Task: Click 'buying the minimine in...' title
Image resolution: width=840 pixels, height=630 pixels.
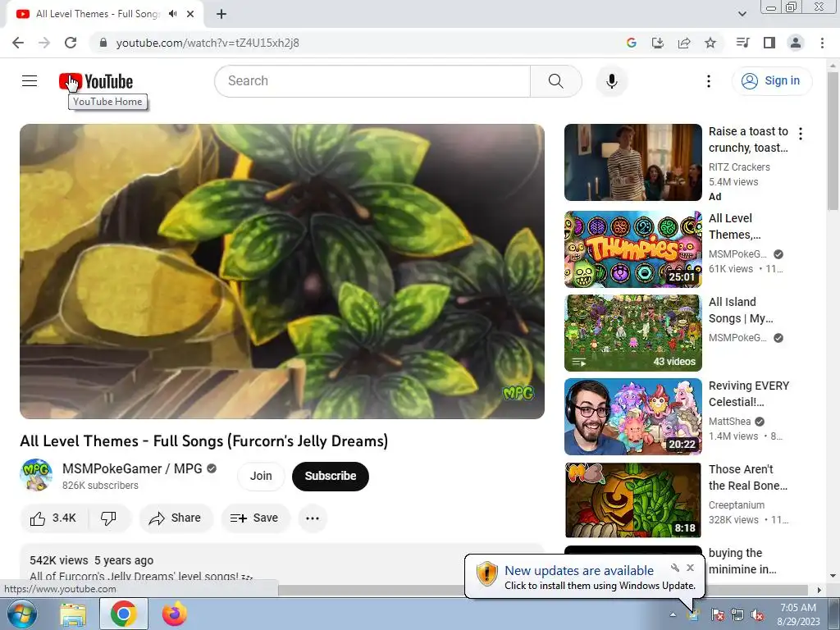Action: [742, 561]
